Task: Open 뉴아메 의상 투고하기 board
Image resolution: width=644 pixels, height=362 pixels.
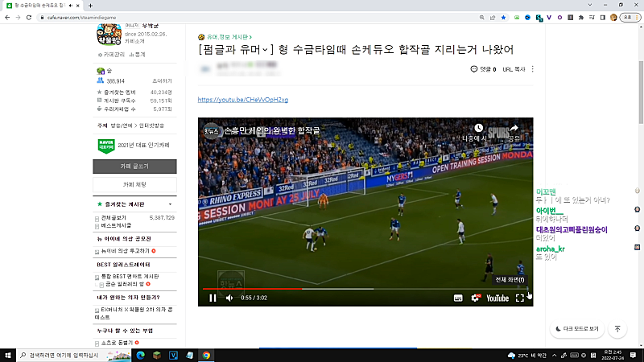Action: pyautogui.click(x=126, y=251)
